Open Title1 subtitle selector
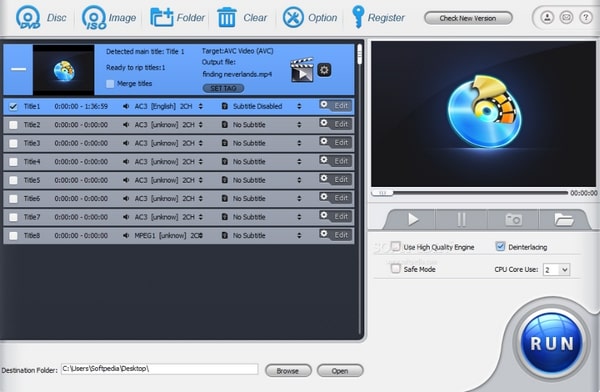The image size is (600, 392). pyautogui.click(x=299, y=106)
